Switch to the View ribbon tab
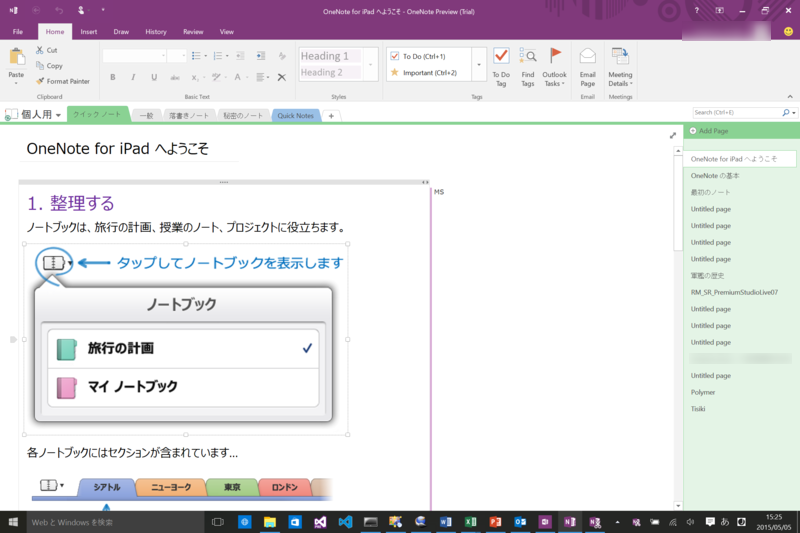The image size is (800, 533). point(227,32)
